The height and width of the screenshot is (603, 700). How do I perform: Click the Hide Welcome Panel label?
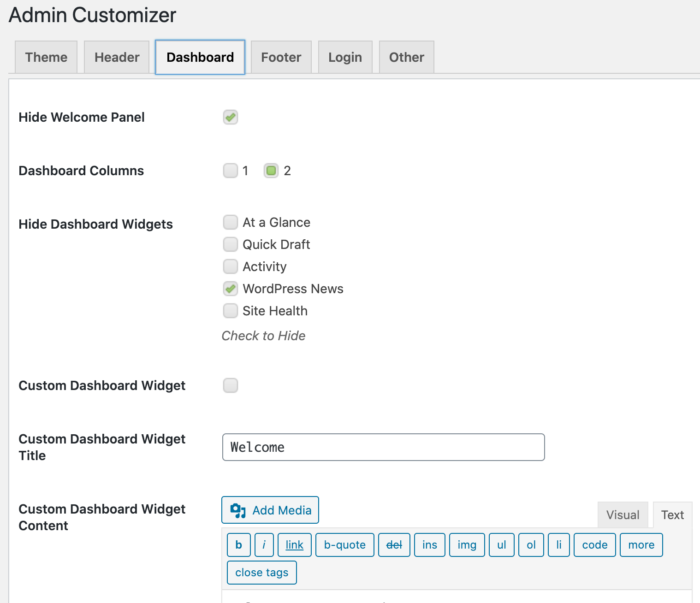click(x=82, y=117)
